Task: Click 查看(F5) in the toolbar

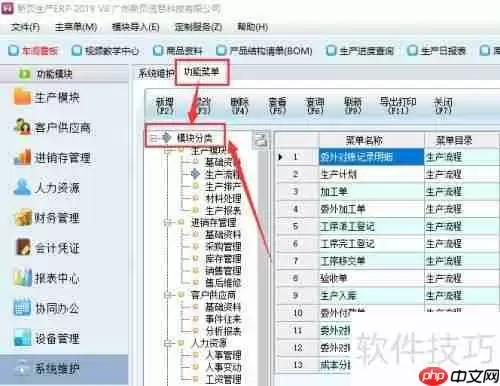Action: click(277, 106)
